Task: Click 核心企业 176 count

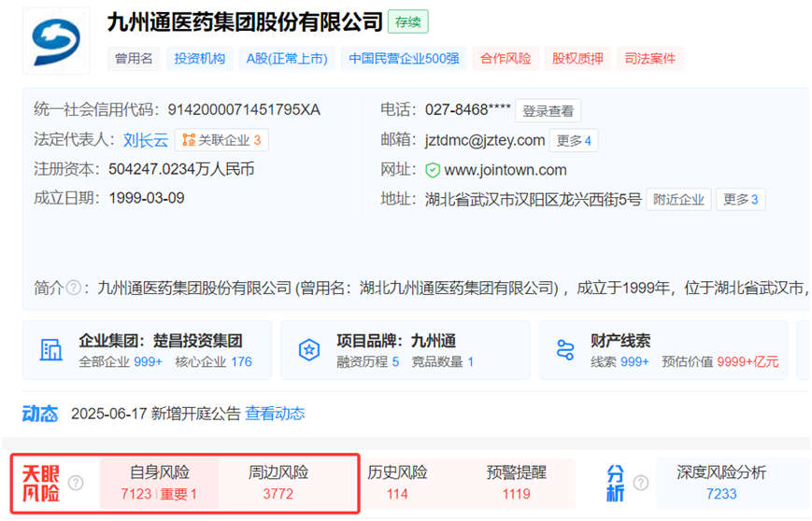Action: tap(213, 361)
